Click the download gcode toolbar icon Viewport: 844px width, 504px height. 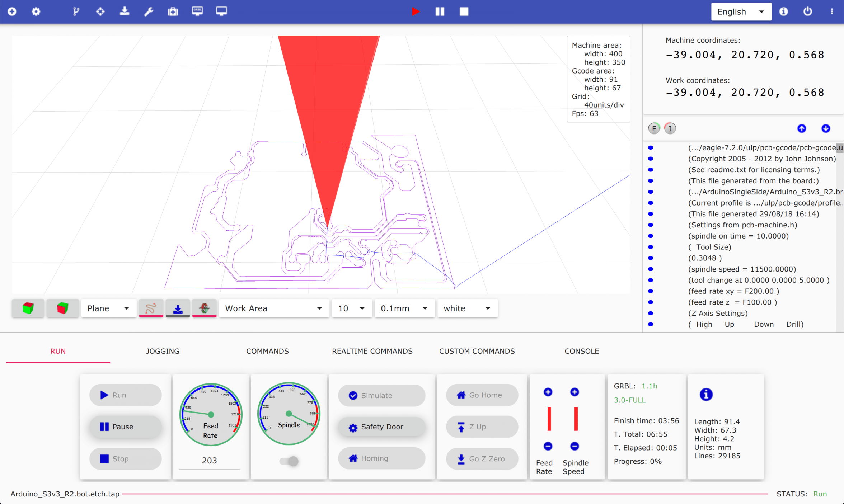(125, 11)
